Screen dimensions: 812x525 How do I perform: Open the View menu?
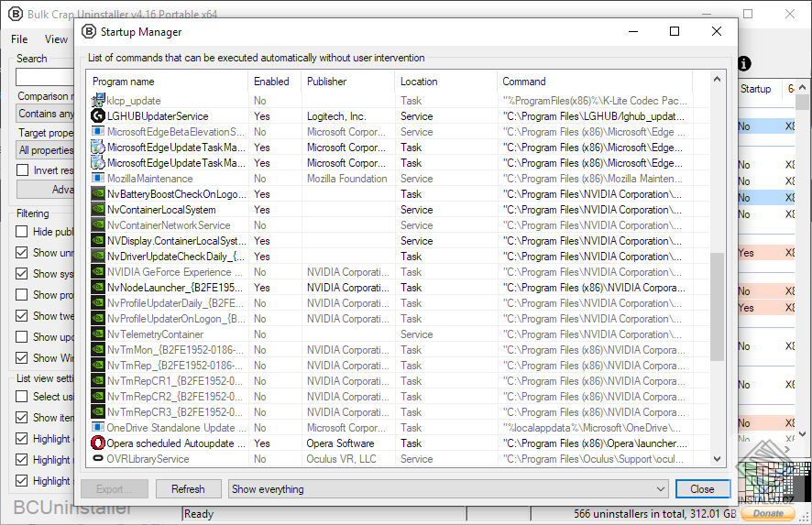(56, 39)
